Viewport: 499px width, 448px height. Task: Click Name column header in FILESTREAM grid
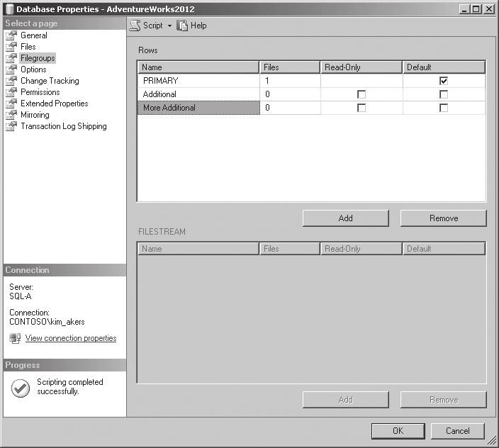(198, 249)
